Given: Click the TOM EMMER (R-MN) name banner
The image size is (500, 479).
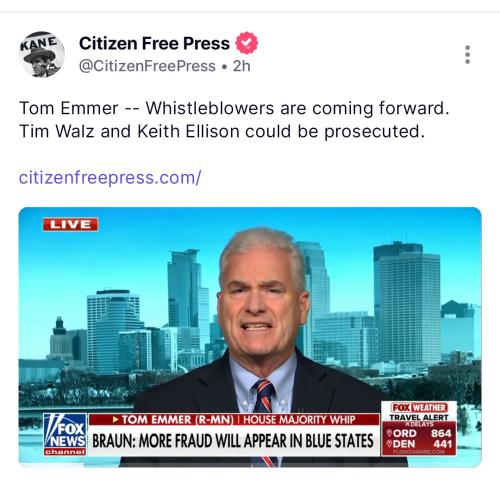Looking at the screenshot, I should pyautogui.click(x=172, y=420).
